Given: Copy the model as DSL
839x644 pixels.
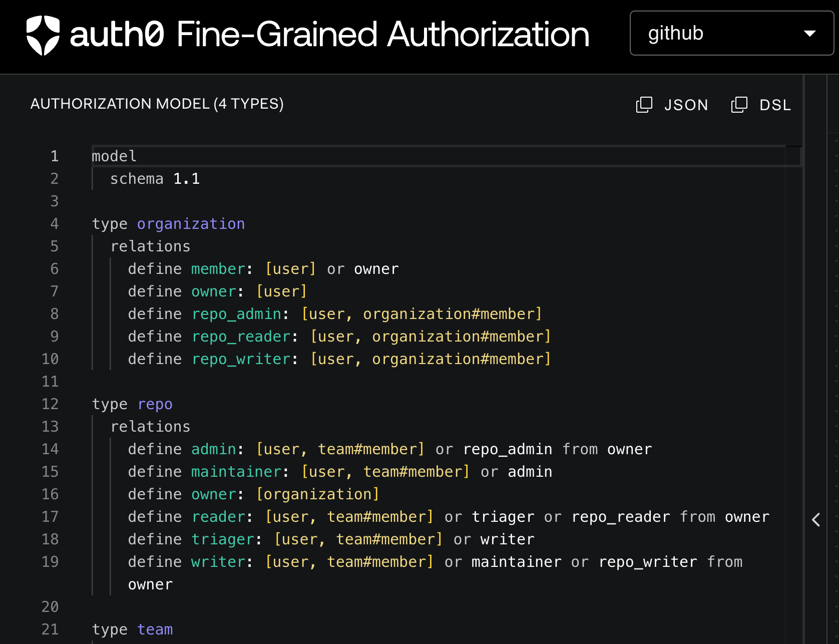Looking at the screenshot, I should point(761,105).
